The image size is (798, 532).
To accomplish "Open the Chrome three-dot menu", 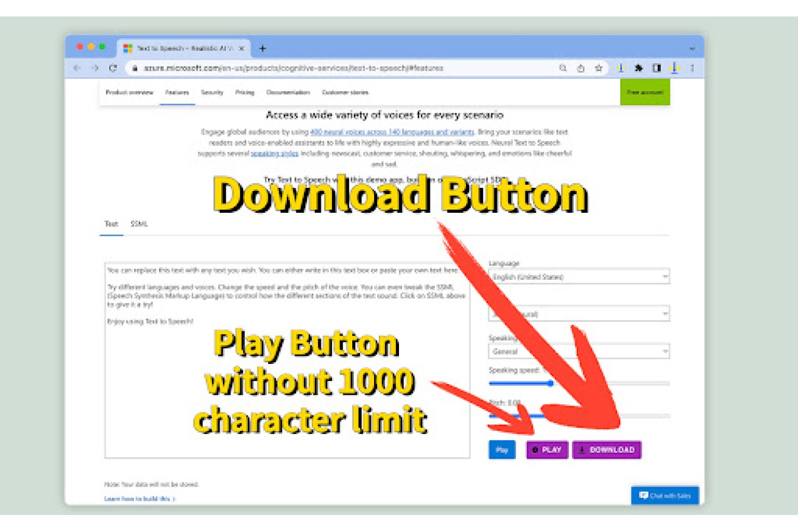I will 692,68.
